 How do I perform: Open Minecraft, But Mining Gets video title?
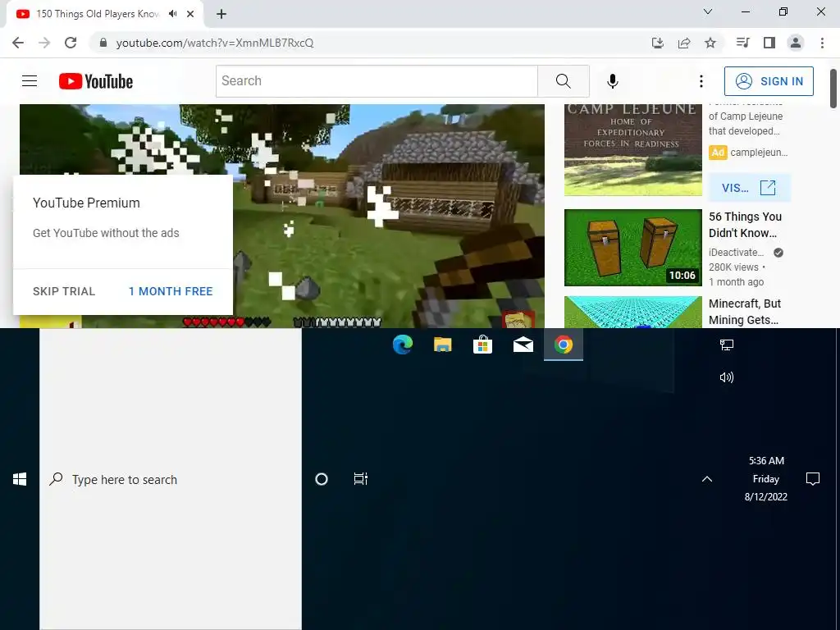pyautogui.click(x=745, y=312)
